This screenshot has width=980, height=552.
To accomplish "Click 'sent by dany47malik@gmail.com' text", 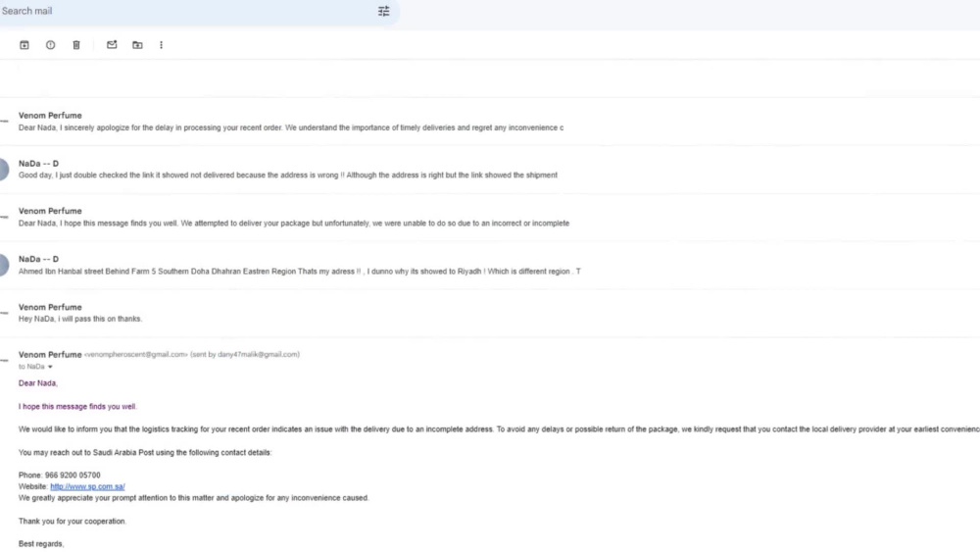I will 245,355.
